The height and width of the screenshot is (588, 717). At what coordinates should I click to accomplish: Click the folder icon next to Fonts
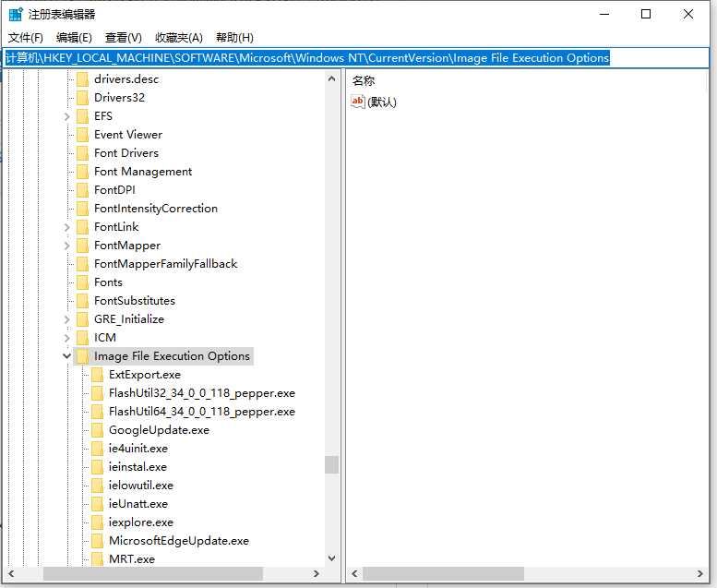pyautogui.click(x=82, y=282)
